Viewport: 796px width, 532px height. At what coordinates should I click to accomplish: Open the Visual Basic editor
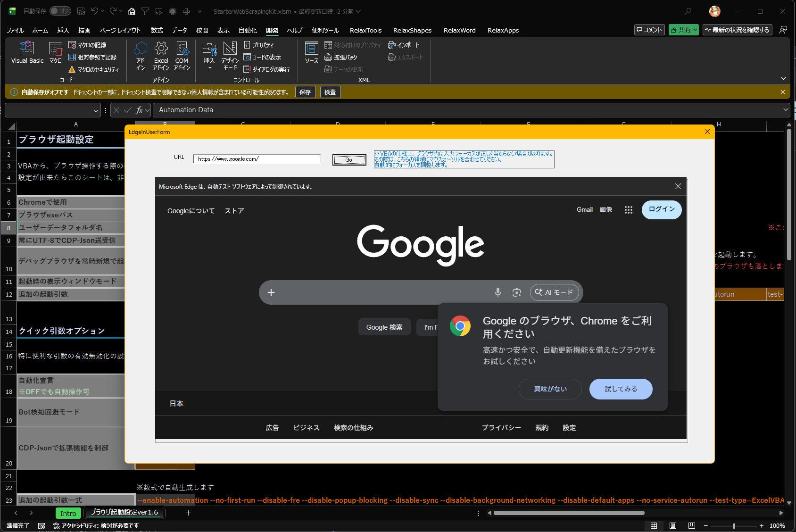27,52
